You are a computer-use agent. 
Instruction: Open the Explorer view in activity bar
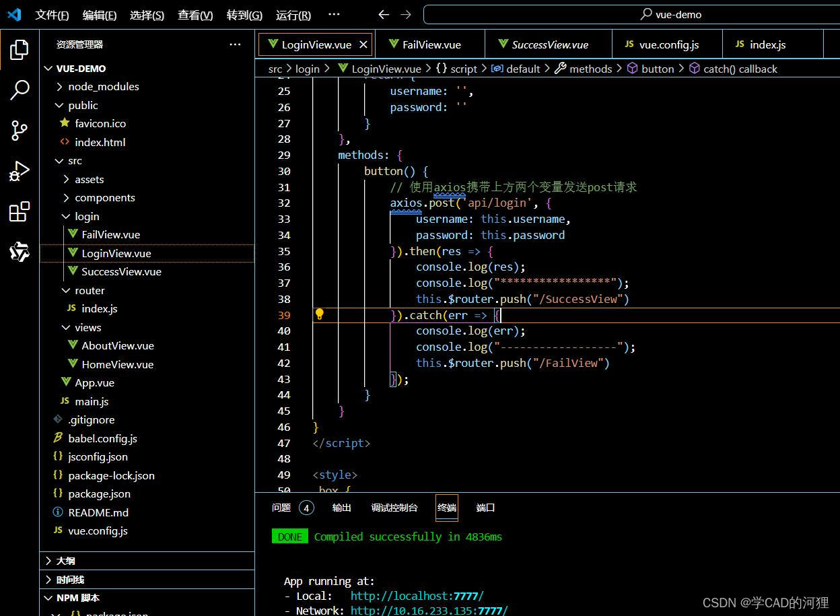[x=20, y=49]
